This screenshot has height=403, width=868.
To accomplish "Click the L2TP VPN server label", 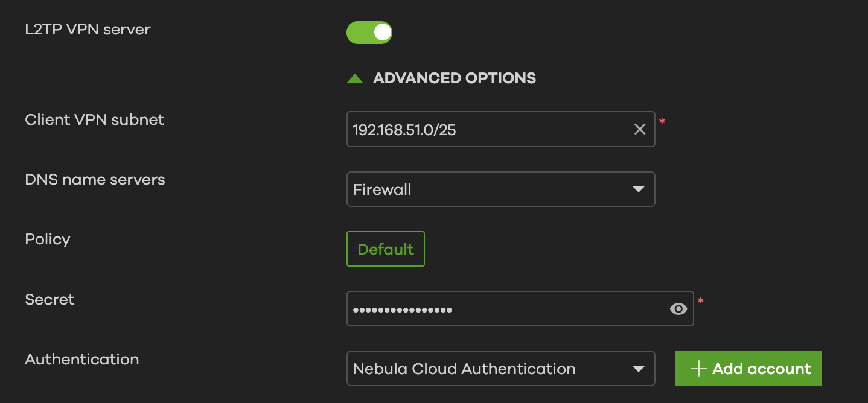I will [x=88, y=29].
